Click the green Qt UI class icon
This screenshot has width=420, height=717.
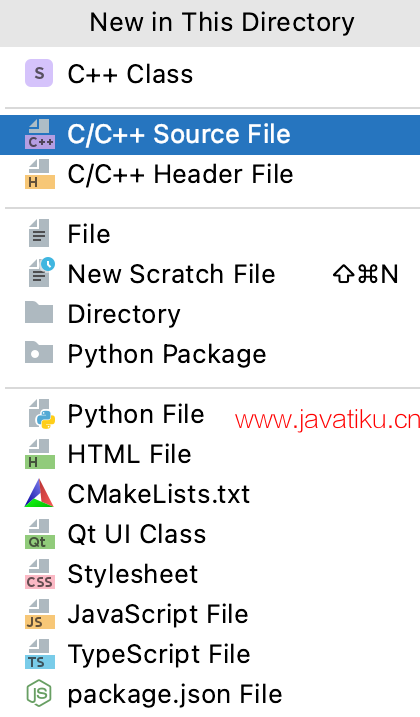40,534
